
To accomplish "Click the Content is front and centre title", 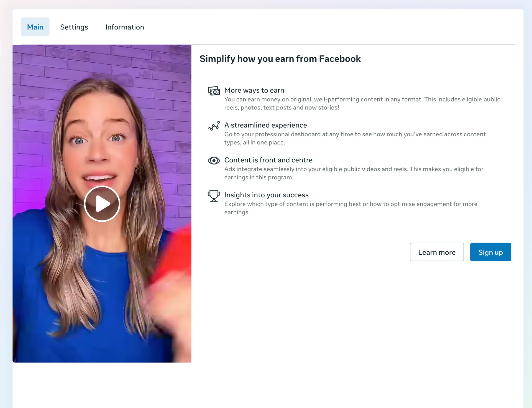I will (268, 160).
